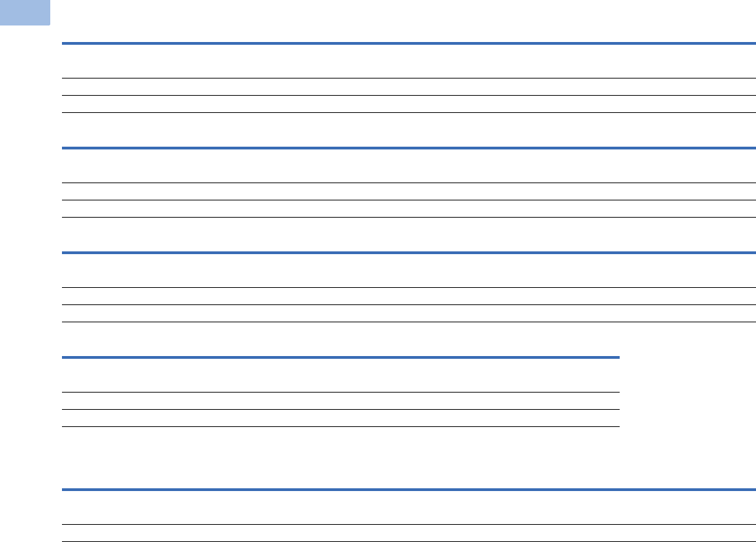Screen dimensions: 756x542
Task: Select the first blank row of the second table
Action: tap(409, 191)
